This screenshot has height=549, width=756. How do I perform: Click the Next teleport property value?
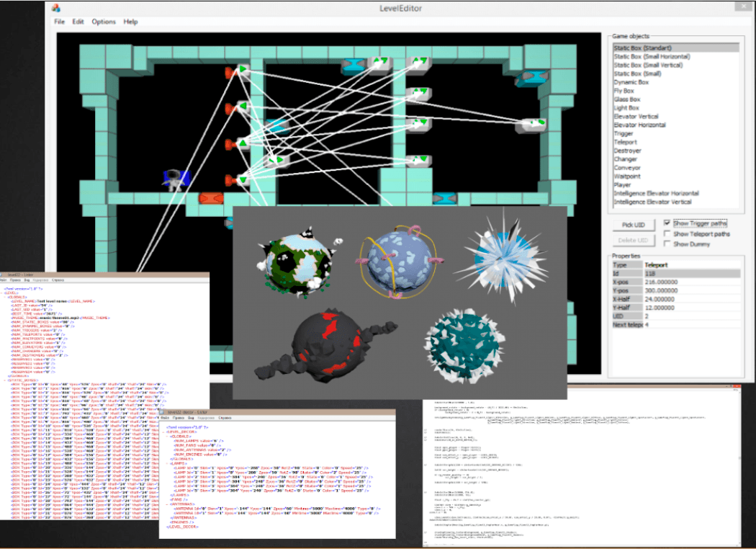point(692,325)
